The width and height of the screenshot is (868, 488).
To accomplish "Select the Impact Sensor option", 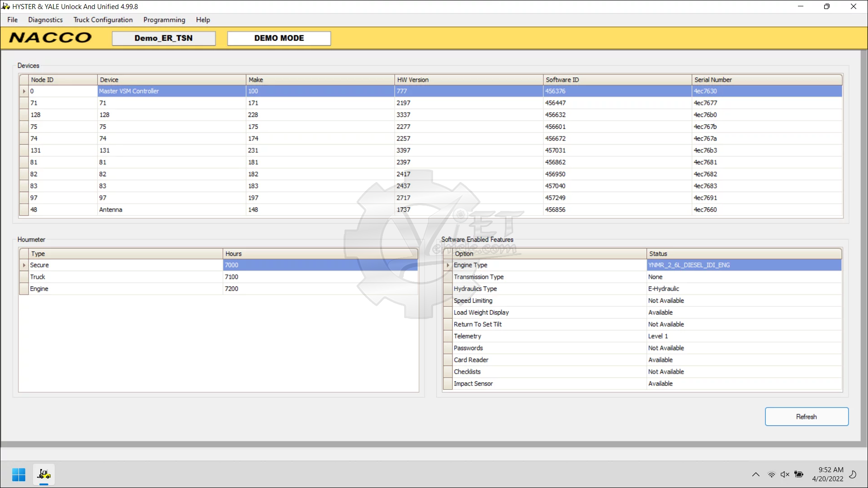I will click(549, 384).
